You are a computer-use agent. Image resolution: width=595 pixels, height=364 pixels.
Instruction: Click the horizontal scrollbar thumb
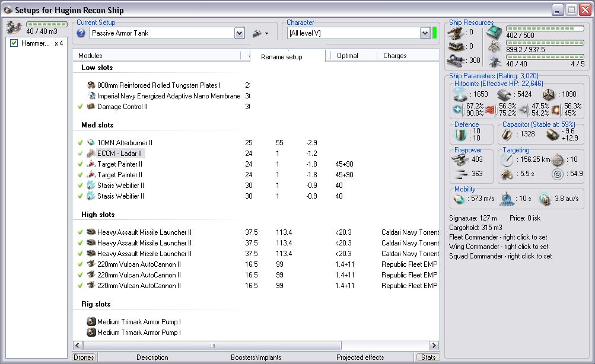(212, 346)
